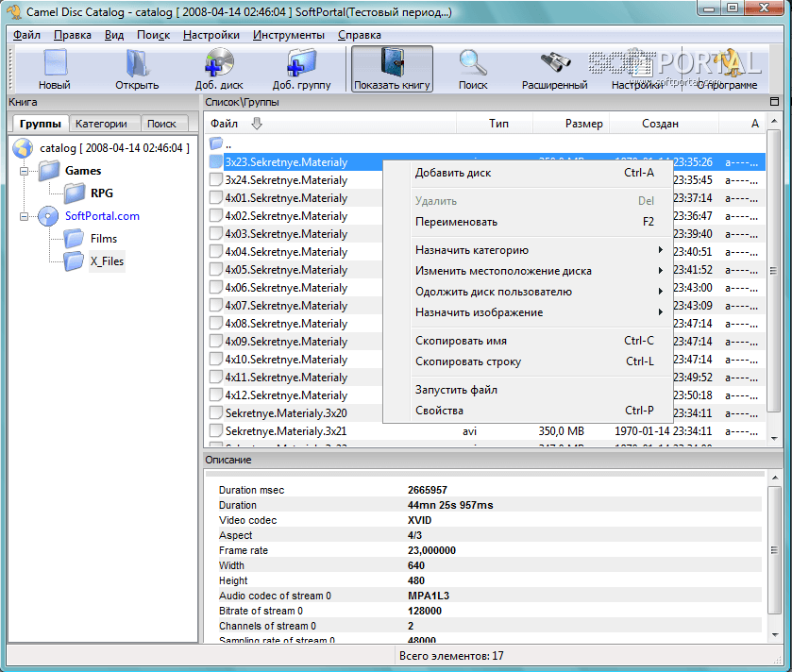Open the Справка menu
The image size is (792, 672).
click(360, 35)
